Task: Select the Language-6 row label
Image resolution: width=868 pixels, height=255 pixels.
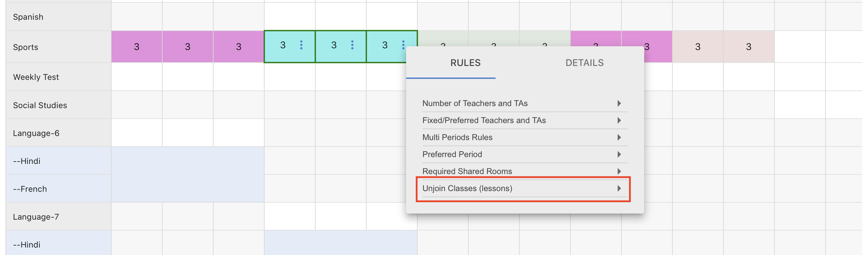Action: pos(36,133)
